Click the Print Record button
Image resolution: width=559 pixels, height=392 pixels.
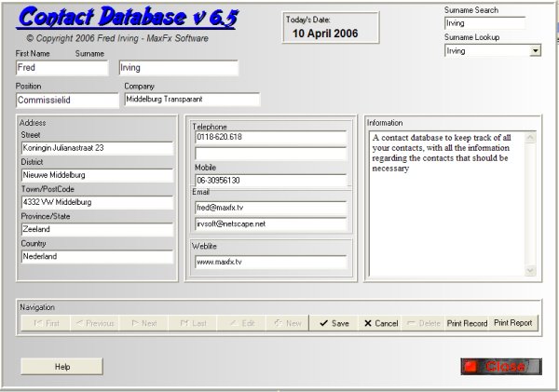click(x=467, y=323)
